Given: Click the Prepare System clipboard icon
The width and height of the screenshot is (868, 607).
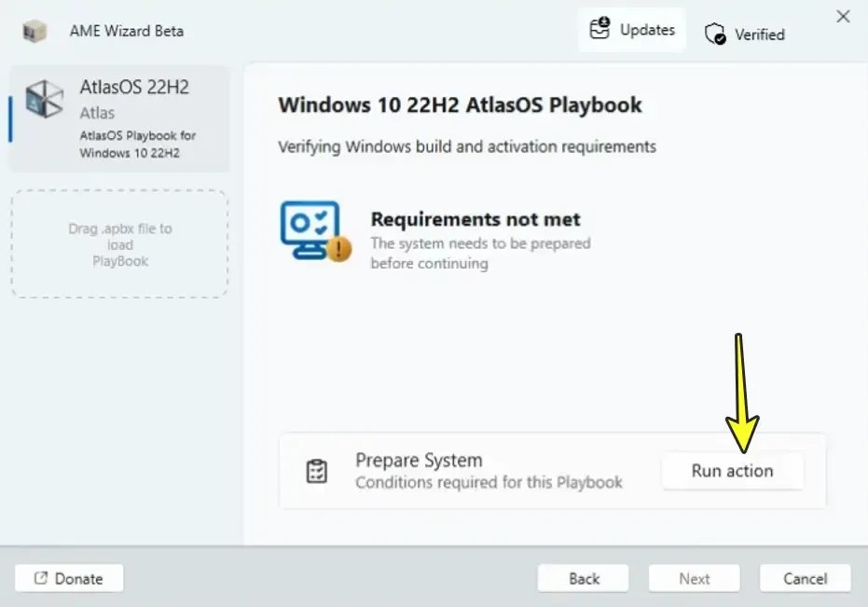Looking at the screenshot, I should 317,472.
